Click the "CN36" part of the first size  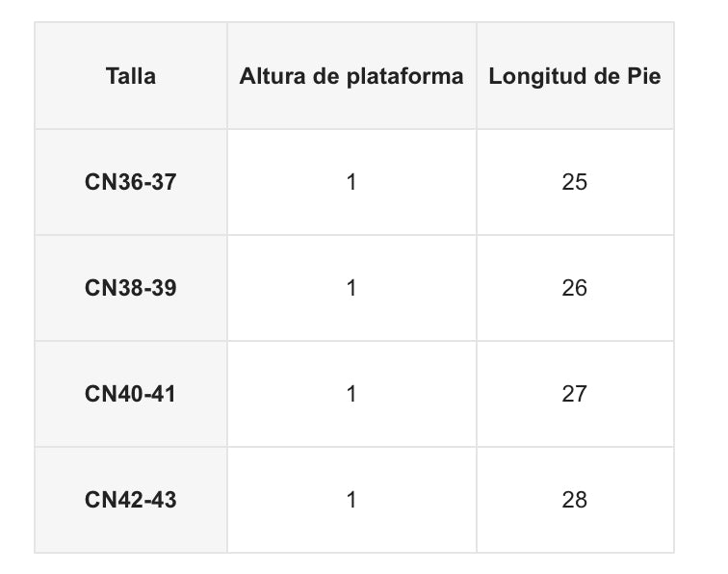(112, 182)
